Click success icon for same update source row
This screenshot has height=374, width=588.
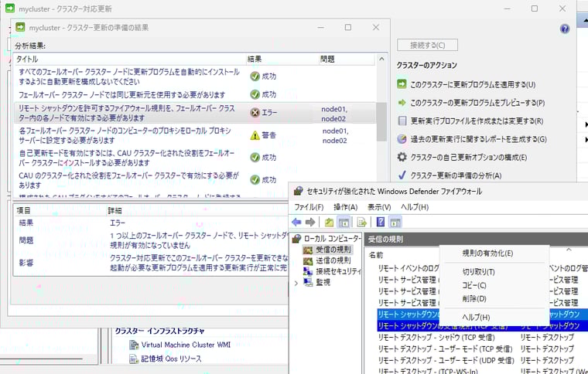click(255, 94)
